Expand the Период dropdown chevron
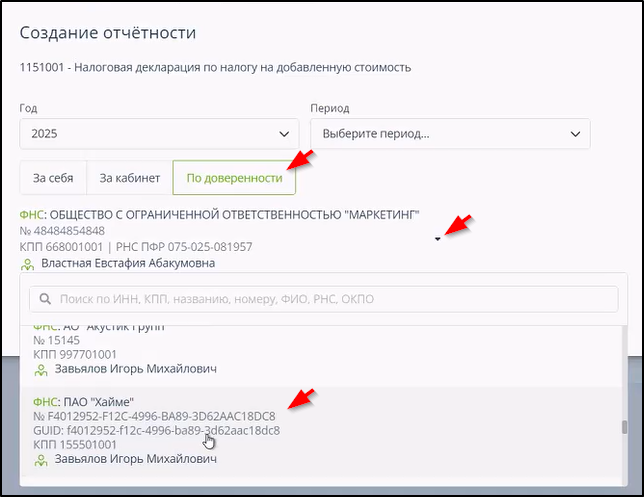Screen dimensions: 644x497 (x=575, y=134)
